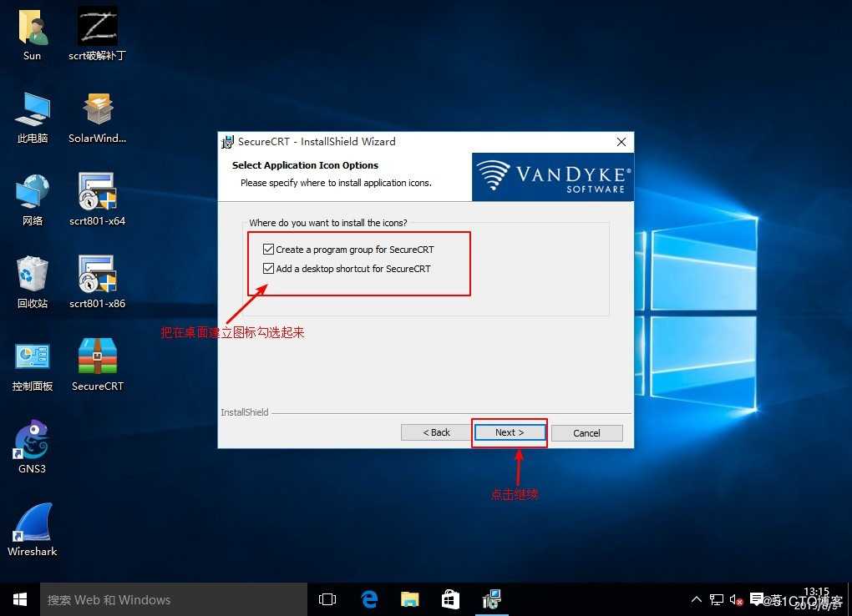Show hidden system tray icons
852x616 pixels.
click(696, 599)
